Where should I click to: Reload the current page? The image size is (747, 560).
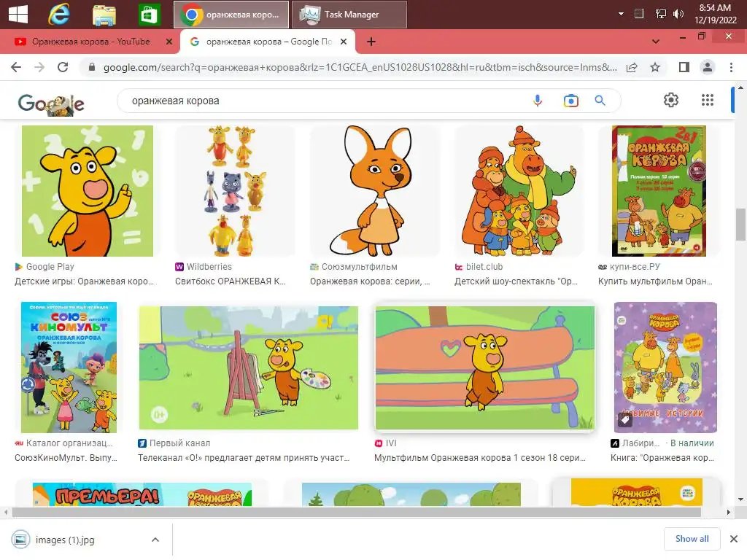coord(63,67)
